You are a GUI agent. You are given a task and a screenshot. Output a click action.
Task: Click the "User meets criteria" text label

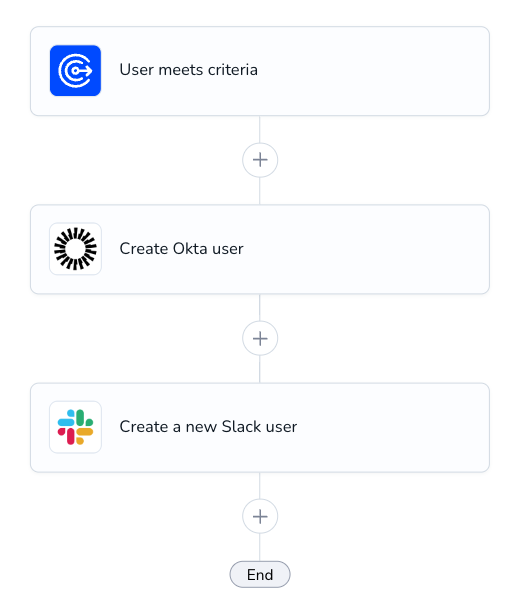[189, 70]
